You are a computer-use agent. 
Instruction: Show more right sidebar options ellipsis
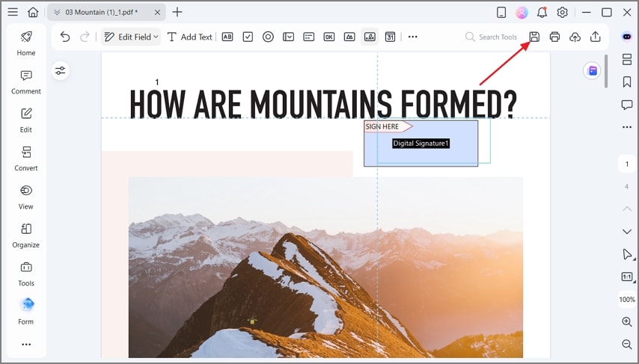pyautogui.click(x=627, y=127)
